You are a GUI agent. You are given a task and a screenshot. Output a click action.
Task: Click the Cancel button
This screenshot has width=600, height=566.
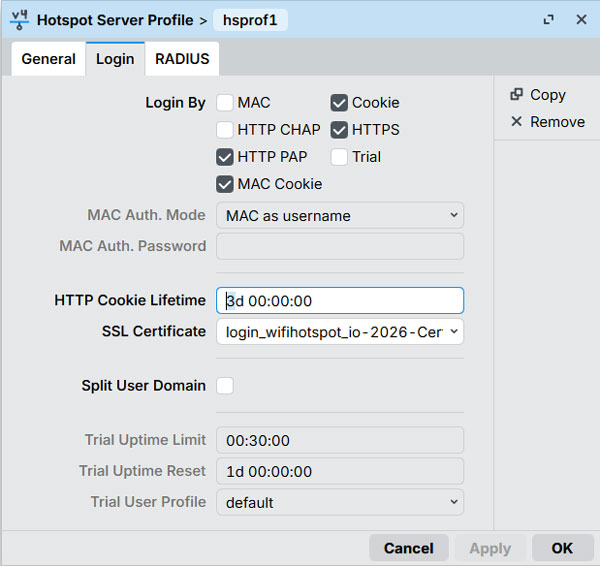(408, 548)
